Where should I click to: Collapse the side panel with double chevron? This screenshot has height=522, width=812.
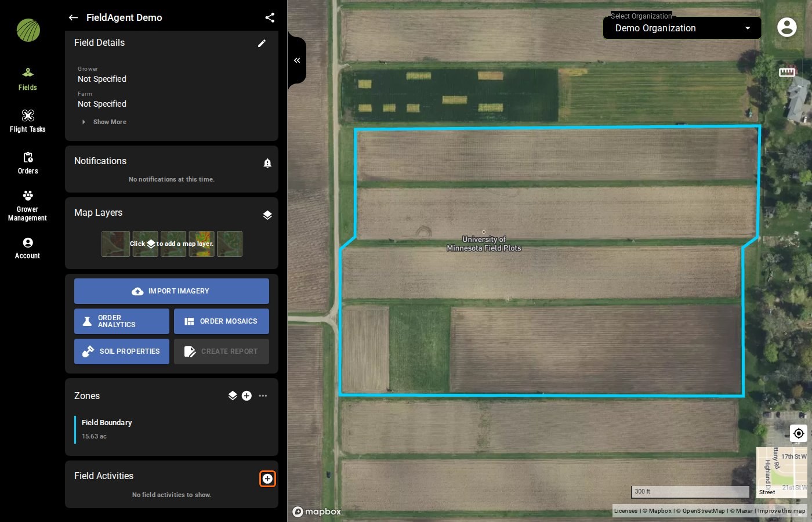297,60
